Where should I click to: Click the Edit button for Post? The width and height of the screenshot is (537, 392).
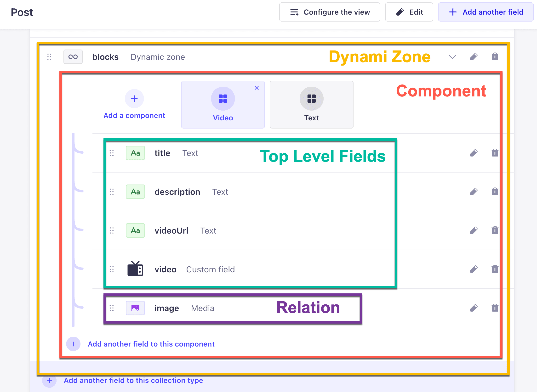point(409,12)
